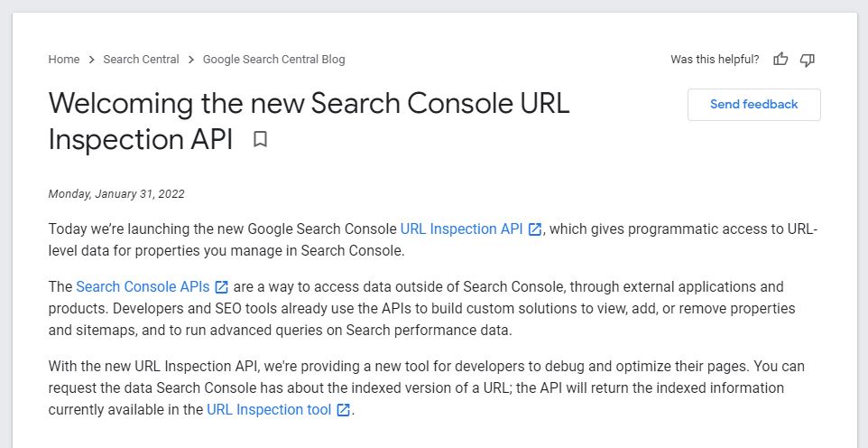Go to the Home breadcrumb
This screenshot has height=448, width=868.
64,60
